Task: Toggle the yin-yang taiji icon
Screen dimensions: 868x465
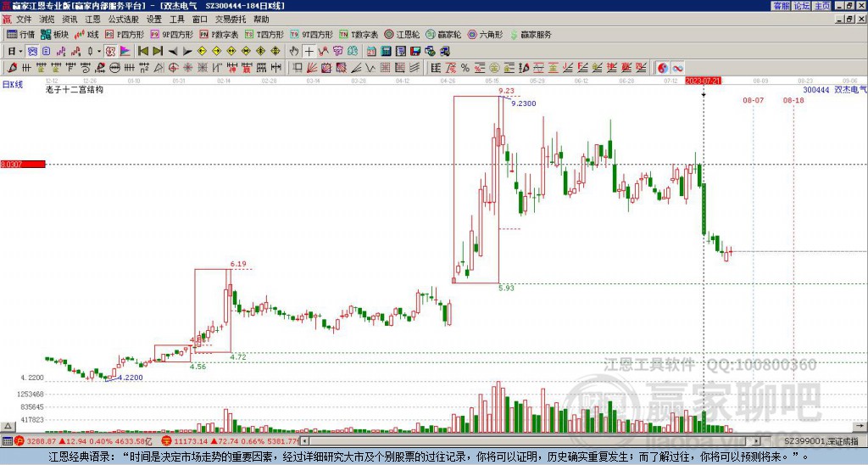Action: [x=663, y=68]
